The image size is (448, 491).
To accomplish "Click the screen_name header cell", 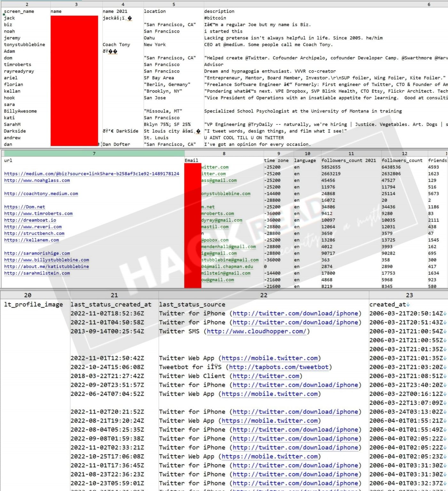I will pos(19,12).
